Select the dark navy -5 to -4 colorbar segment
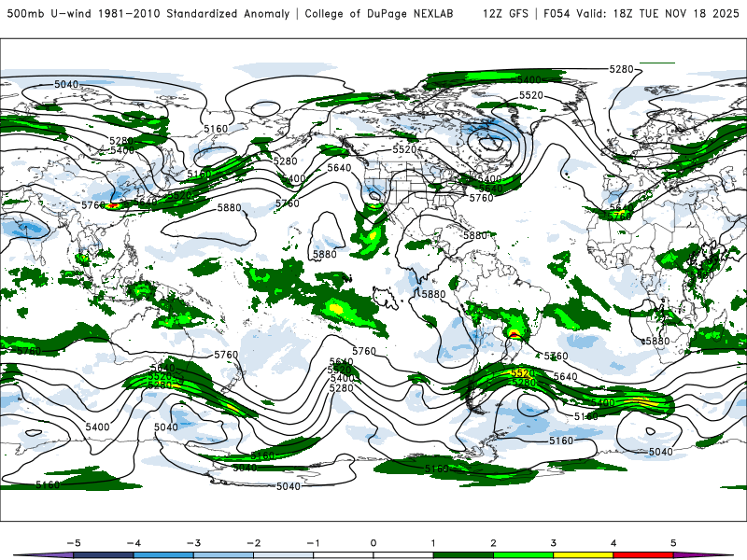The height and width of the screenshot is (560, 747). (104, 555)
